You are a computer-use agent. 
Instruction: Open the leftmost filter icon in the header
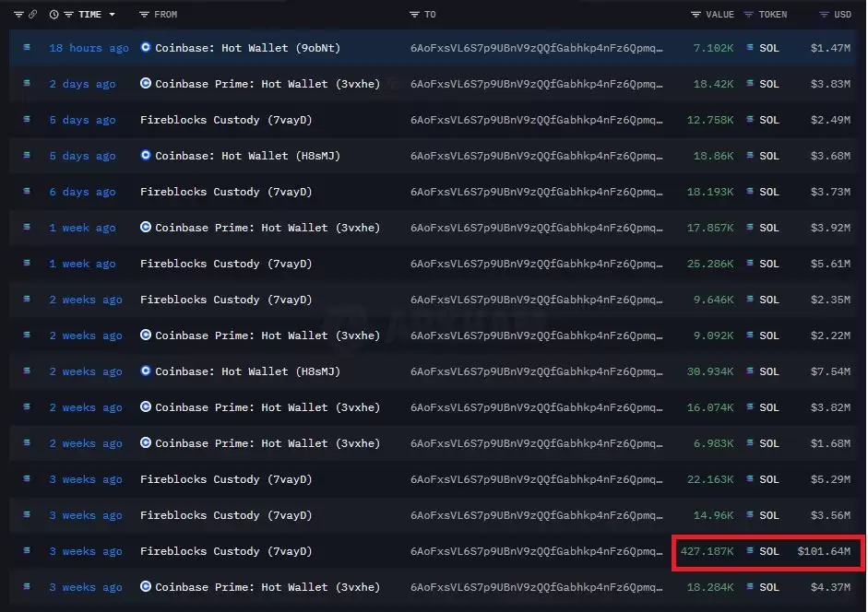18,15
